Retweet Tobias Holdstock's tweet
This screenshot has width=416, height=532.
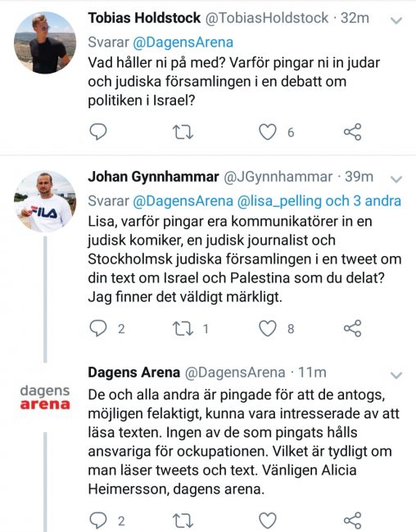point(183,133)
